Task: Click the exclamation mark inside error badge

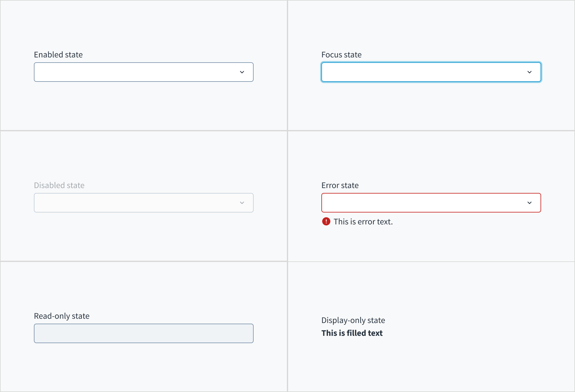Action: tap(326, 221)
